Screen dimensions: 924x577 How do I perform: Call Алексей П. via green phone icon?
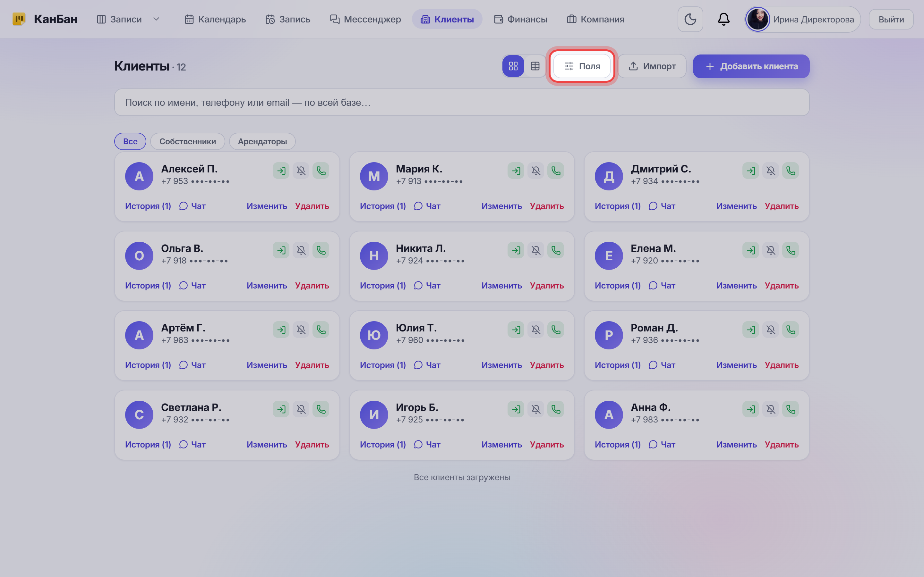[321, 171]
